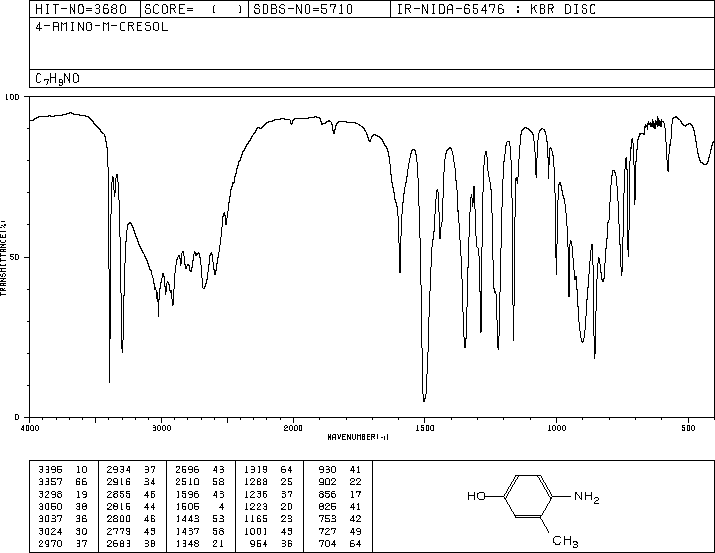715x553 pixels.
Task: Click the 1348 peak table value
Action: 187,543
